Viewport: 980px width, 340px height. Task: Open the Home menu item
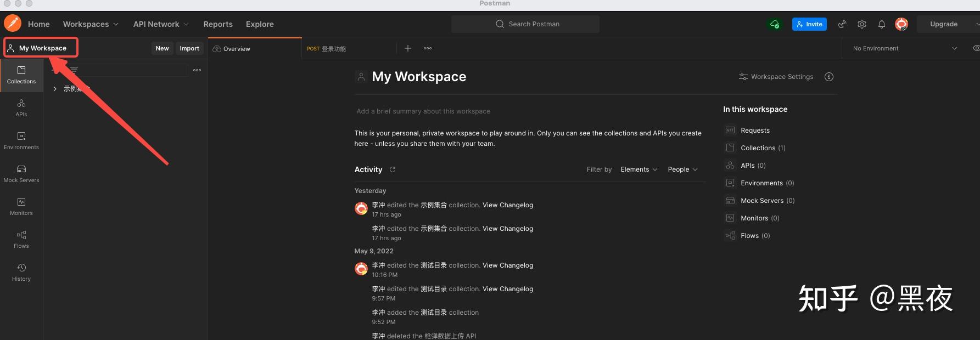[38, 24]
